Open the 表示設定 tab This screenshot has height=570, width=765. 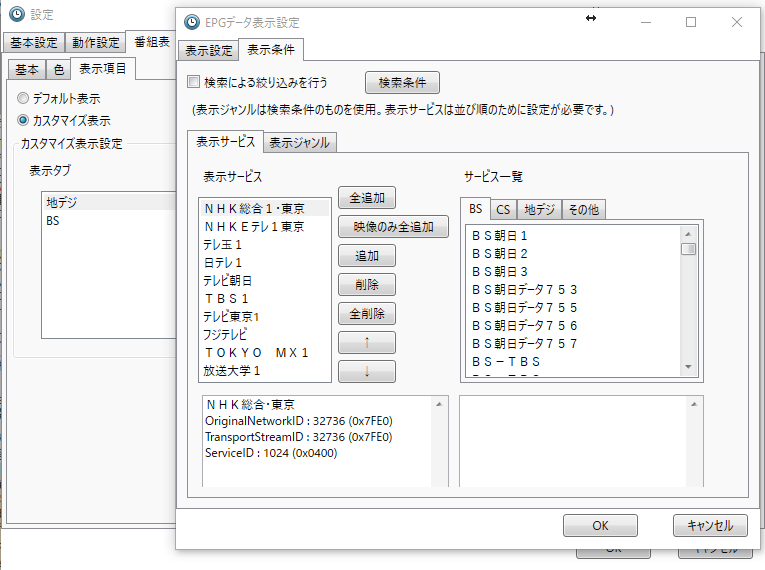click(209, 50)
